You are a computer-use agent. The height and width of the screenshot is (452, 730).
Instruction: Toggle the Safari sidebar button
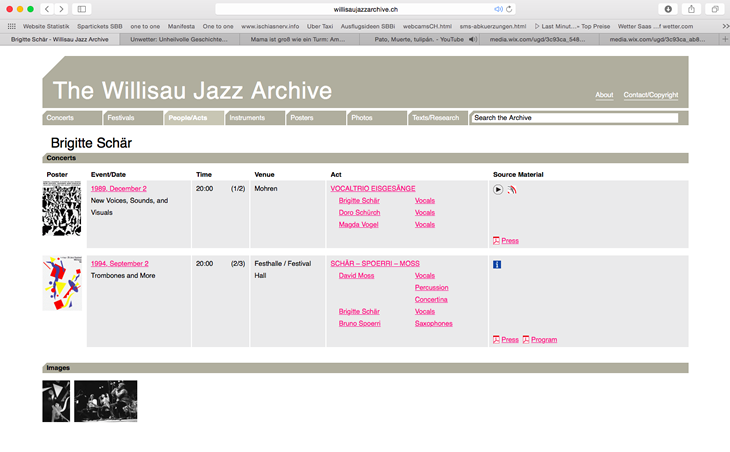click(x=81, y=9)
